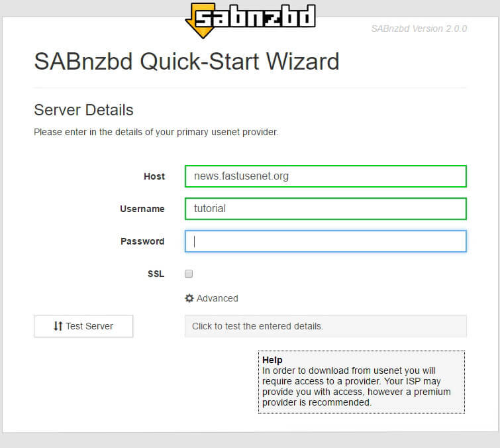Select the empty Password input field
The image size is (500, 448).
325,241
